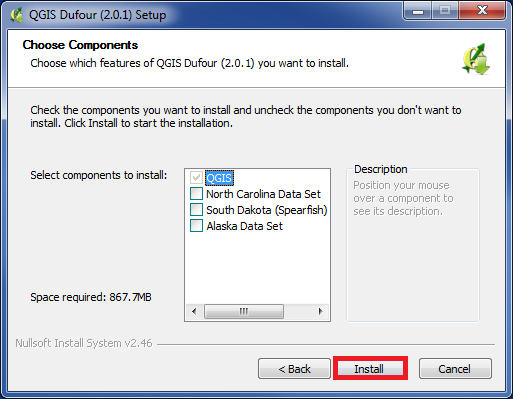Select the QGIS label in component list
This screenshot has width=513, height=399.
click(x=219, y=178)
